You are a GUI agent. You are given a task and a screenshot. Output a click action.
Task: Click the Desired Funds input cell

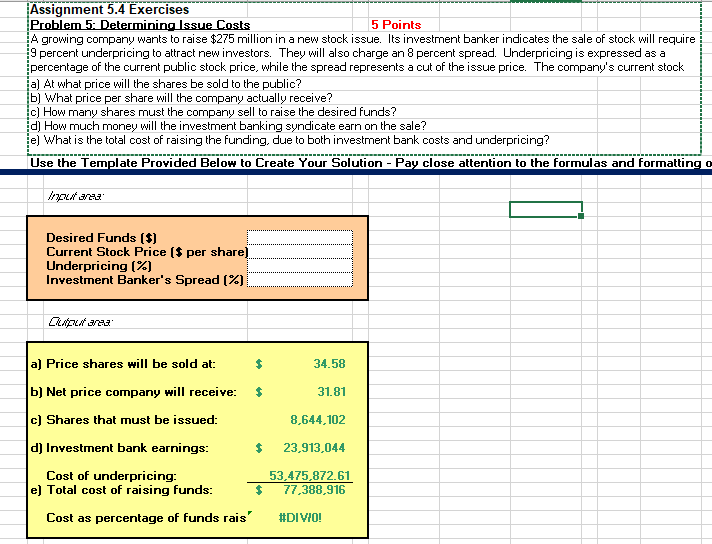pyautogui.click(x=300, y=238)
